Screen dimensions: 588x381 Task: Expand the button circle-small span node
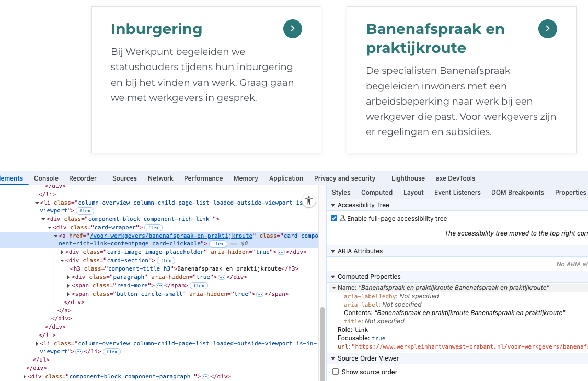point(68,294)
